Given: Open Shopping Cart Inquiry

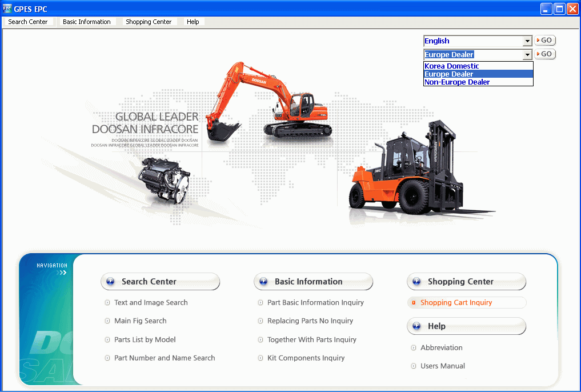Looking at the screenshot, I should coord(456,303).
